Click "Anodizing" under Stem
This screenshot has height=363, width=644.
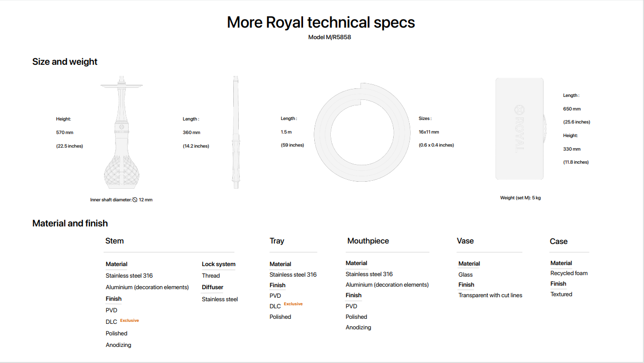119,345
